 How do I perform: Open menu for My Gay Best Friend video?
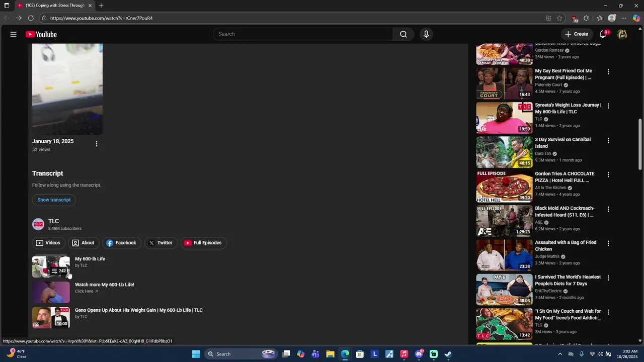coord(608,72)
